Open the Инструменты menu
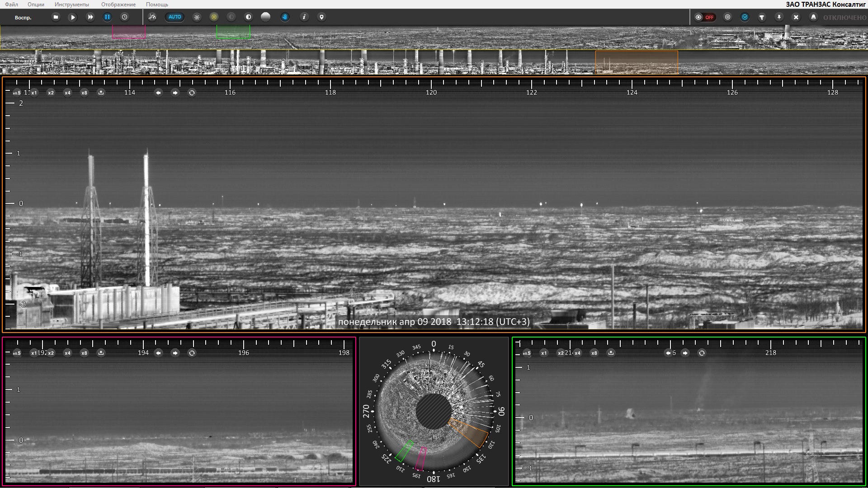 point(71,4)
